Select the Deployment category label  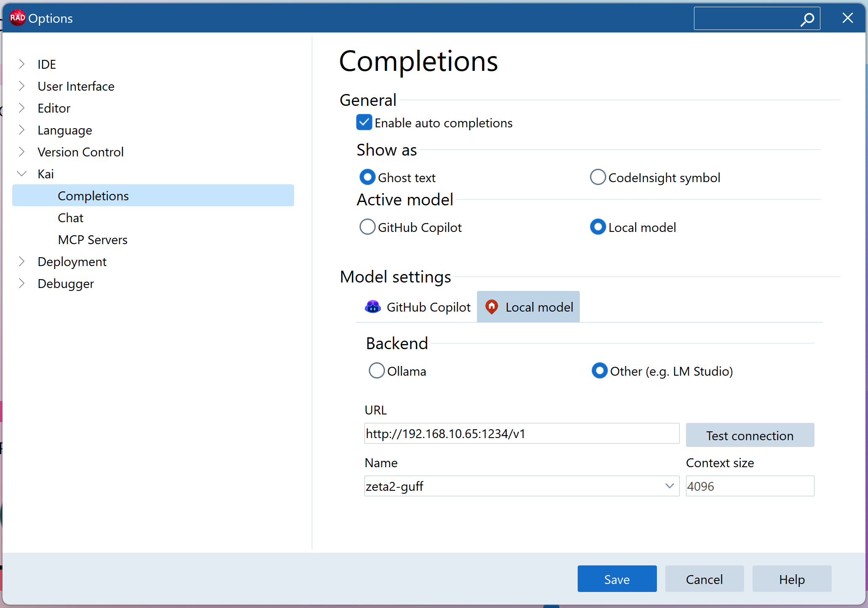coord(72,261)
